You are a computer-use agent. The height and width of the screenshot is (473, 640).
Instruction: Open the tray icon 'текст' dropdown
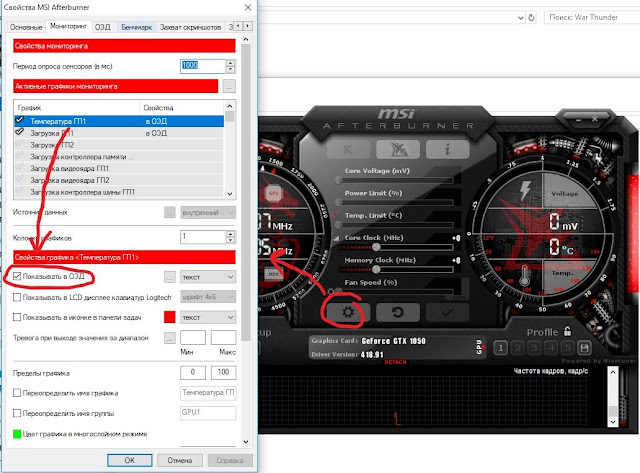coord(208,317)
